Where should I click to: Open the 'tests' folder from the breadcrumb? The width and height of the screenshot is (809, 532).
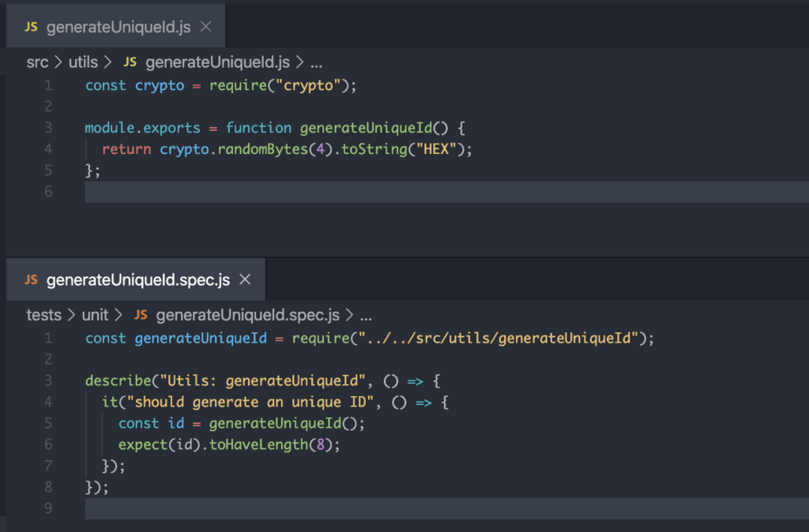pos(44,314)
